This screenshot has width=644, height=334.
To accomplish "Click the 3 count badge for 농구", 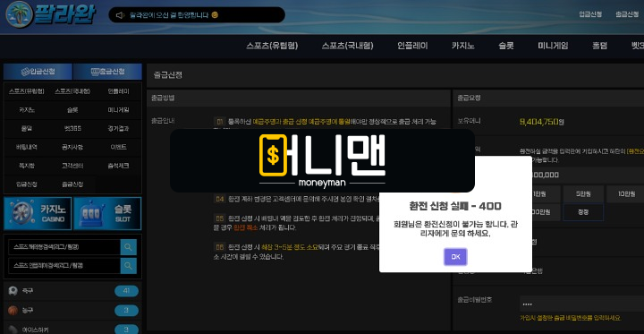I will 126,310.
